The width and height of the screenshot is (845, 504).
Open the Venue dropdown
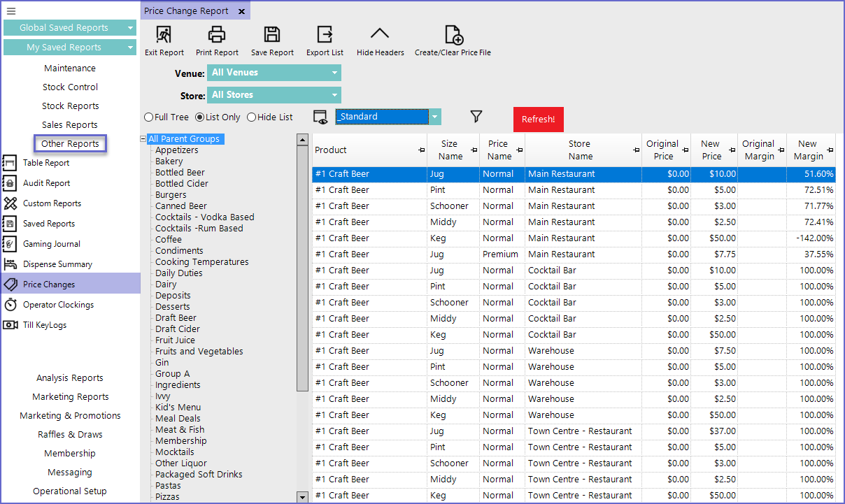(x=334, y=73)
